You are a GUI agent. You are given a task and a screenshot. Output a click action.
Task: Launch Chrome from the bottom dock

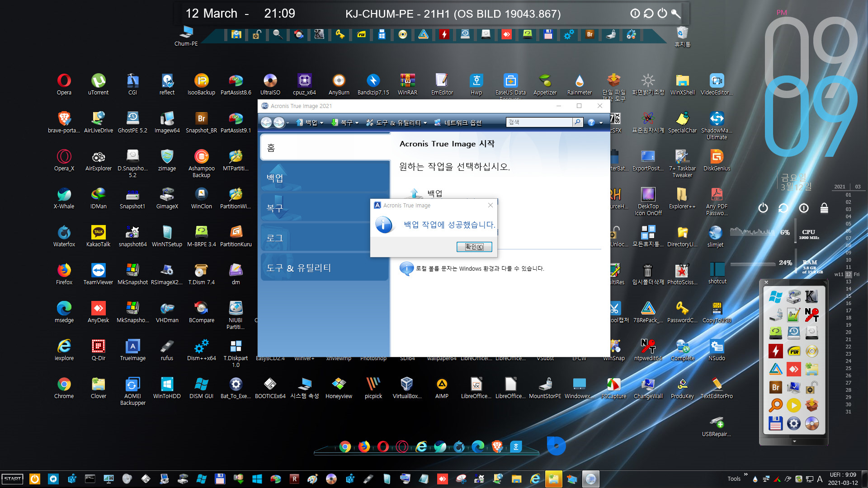[345, 446]
